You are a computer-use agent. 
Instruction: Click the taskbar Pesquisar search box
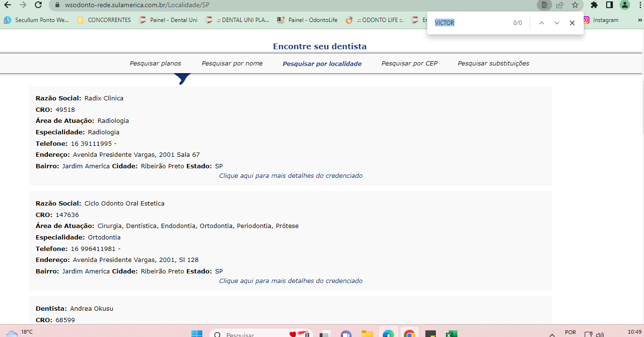(x=261, y=334)
